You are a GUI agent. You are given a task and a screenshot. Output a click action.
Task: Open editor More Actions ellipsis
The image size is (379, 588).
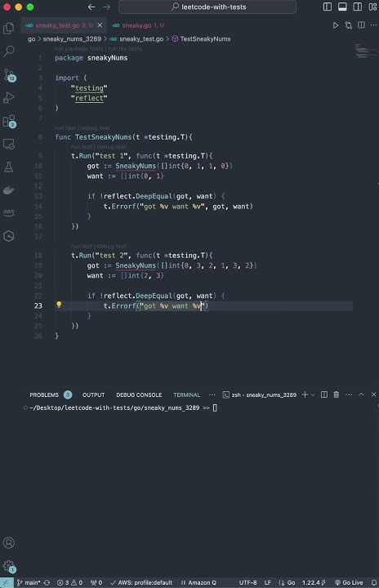tap(373, 25)
